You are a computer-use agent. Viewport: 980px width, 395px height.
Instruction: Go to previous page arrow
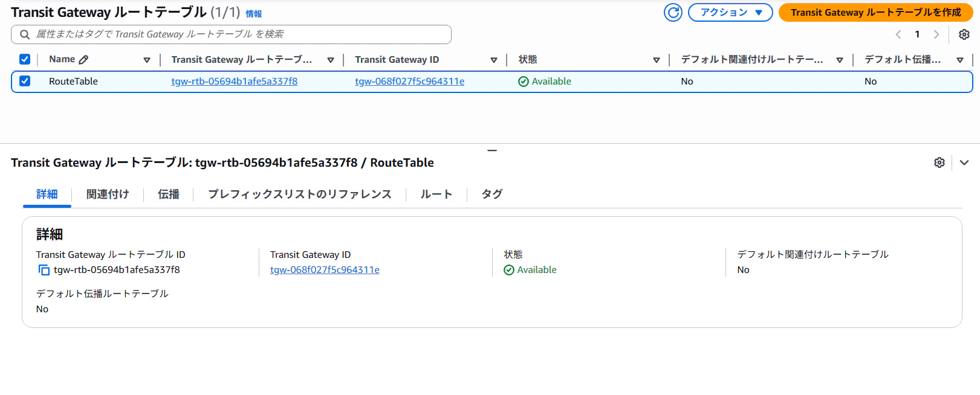(898, 34)
